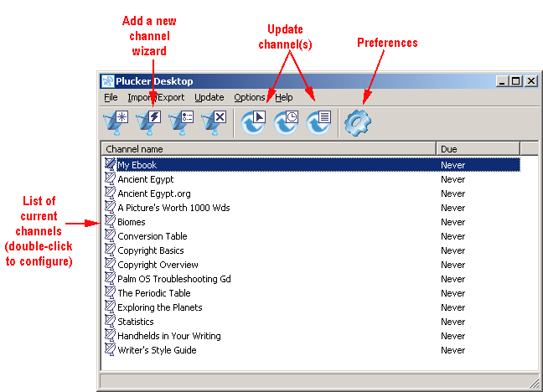Select the Writer's Style Guide channel

pyautogui.click(x=157, y=350)
